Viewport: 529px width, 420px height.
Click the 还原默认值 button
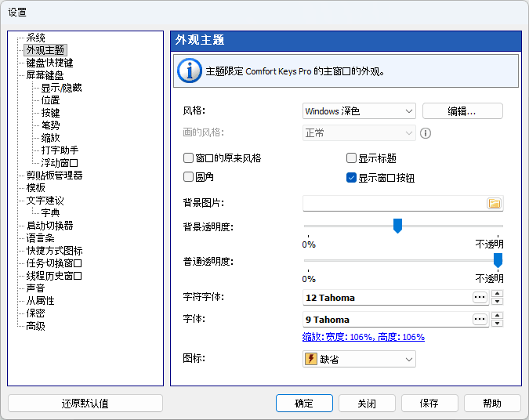pos(85,403)
